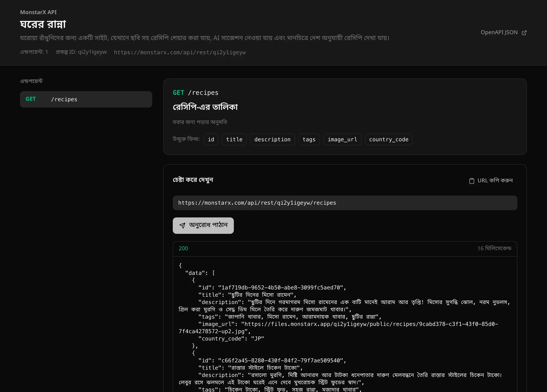Click the চেষ্টা করে দেখুন section heading
The height and width of the screenshot is (392, 547).
point(193,180)
